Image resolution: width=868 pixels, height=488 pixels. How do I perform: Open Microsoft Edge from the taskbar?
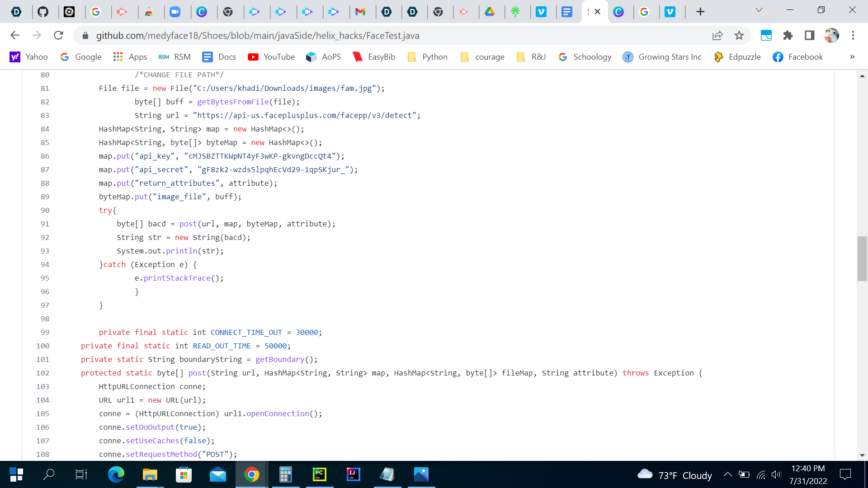pyautogui.click(x=116, y=474)
